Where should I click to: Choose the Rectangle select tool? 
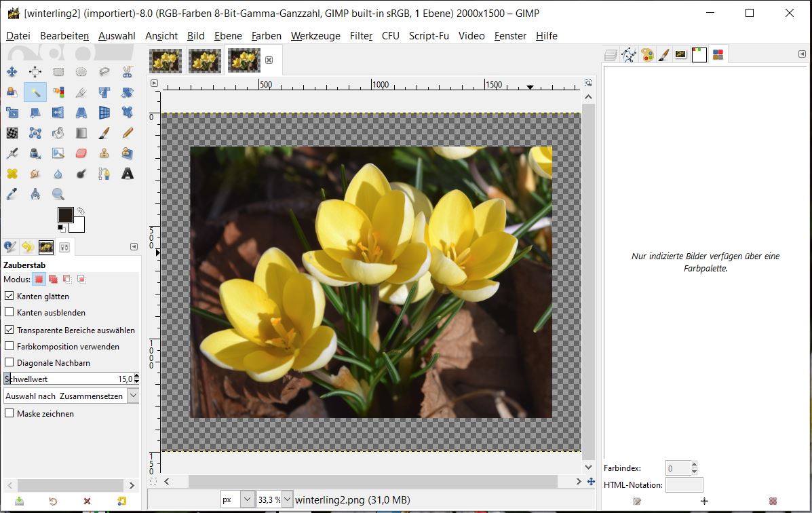click(58, 72)
